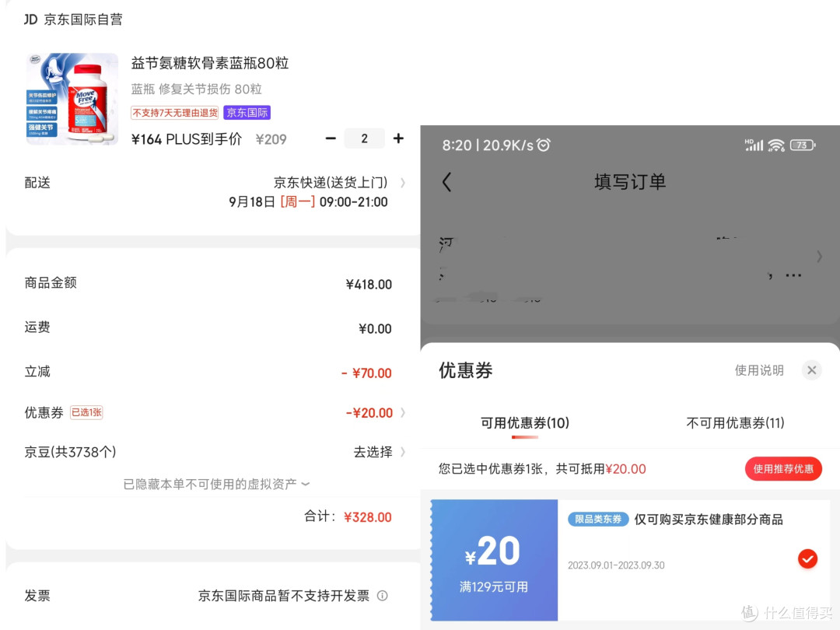Click the 运费 ¥0.00 value
Image resolution: width=840 pixels, height=630 pixels.
coord(375,328)
